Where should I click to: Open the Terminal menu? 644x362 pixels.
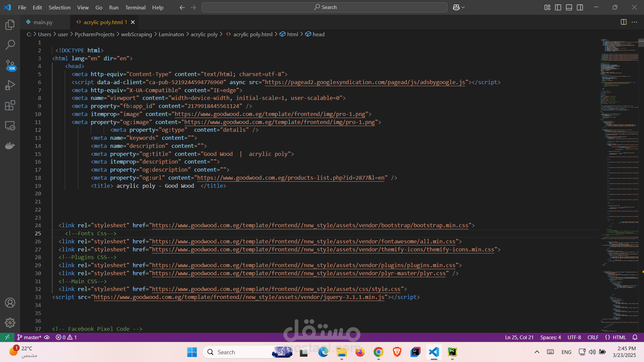tap(135, 7)
